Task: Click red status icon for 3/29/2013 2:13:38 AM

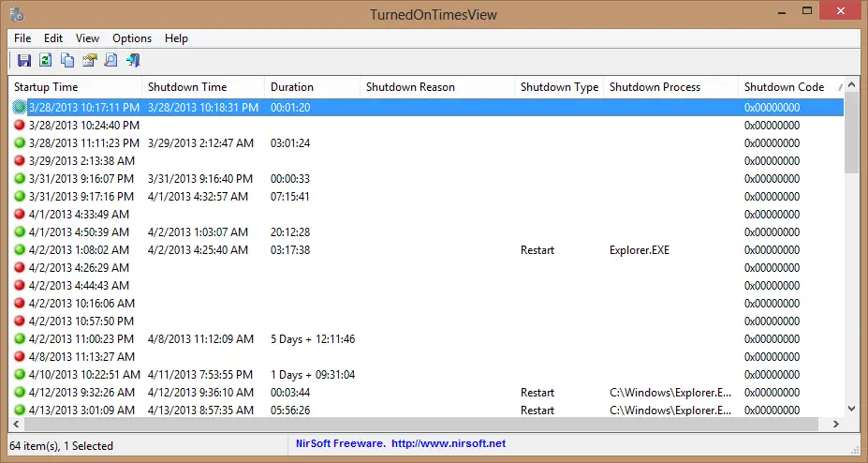Action: [x=20, y=160]
